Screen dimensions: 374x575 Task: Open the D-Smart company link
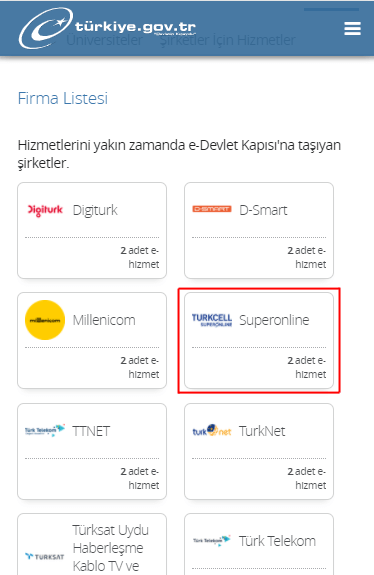[x=263, y=210]
